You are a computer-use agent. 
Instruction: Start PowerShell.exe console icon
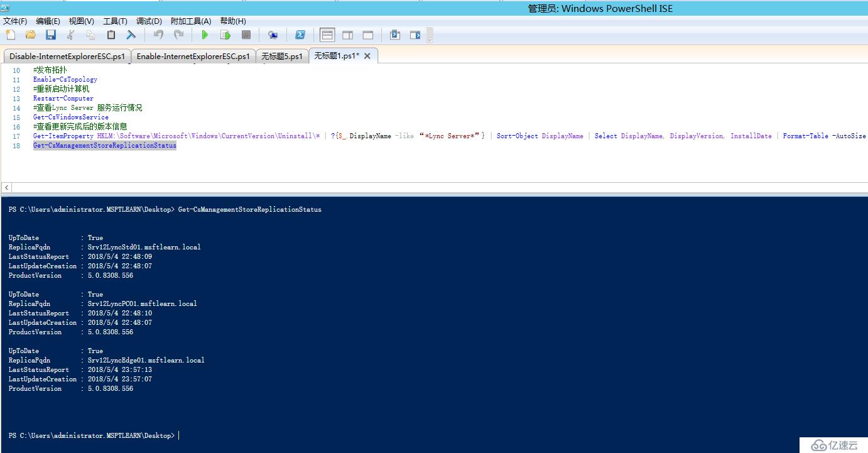tap(300, 35)
